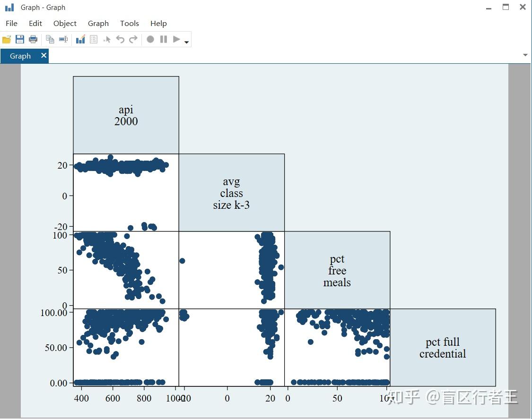Viewport: 532px width, 419px height.
Task: Save the current graph
Action: (20, 39)
